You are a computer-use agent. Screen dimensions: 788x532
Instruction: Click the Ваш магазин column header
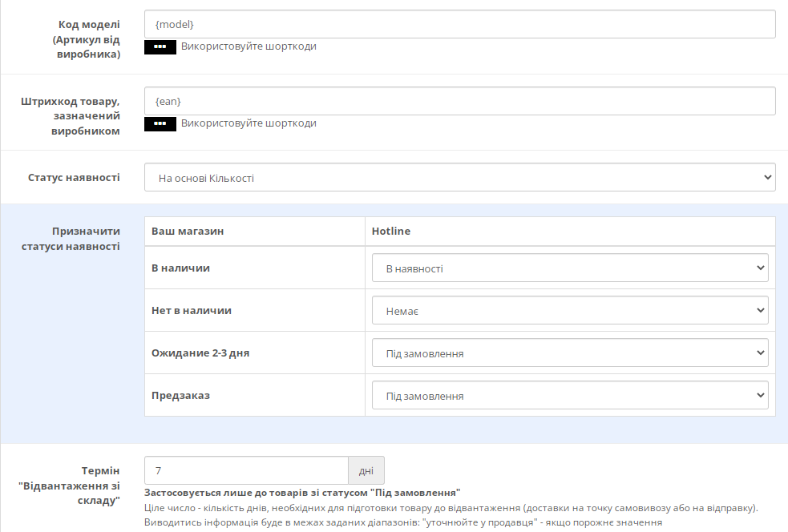[188, 231]
